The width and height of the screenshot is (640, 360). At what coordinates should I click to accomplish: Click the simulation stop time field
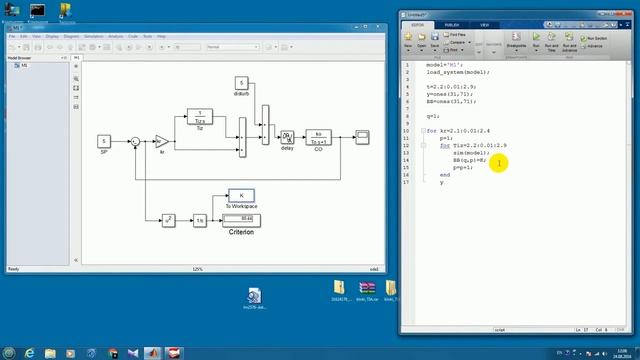point(187,47)
